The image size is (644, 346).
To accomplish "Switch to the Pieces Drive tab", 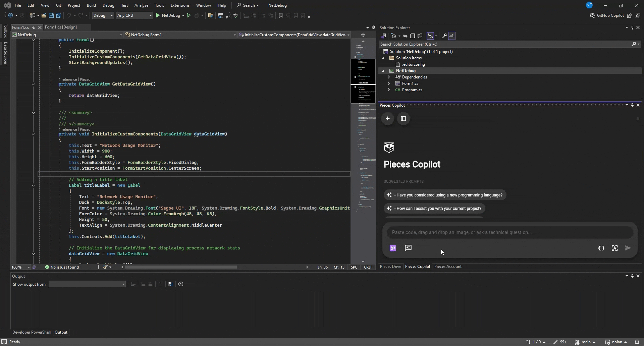I will 390,267.
